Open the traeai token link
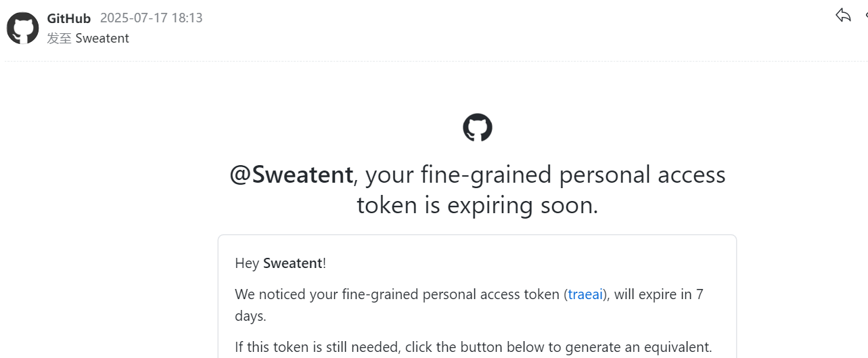Viewport: 868px width, 358px height. [x=585, y=294]
